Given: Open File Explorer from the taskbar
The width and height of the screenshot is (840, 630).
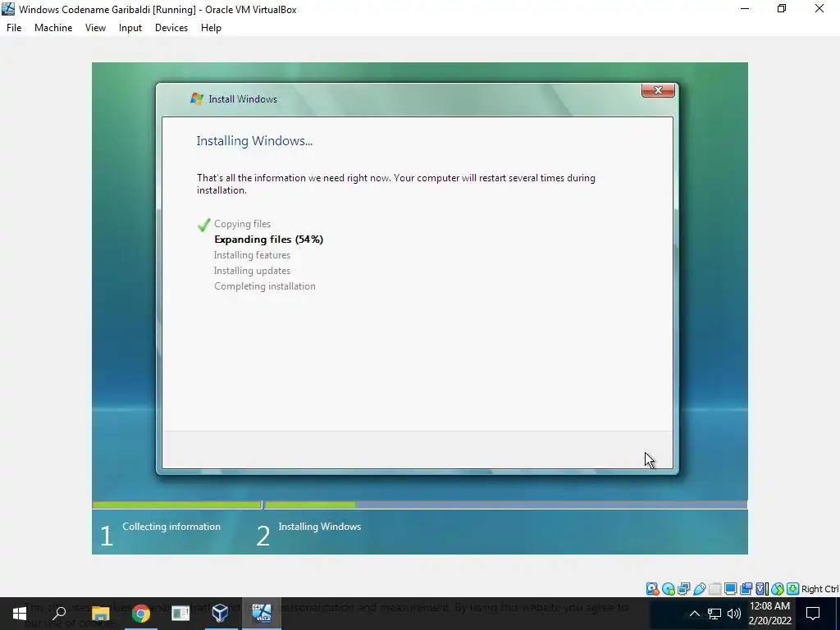Looking at the screenshot, I should (x=100, y=614).
